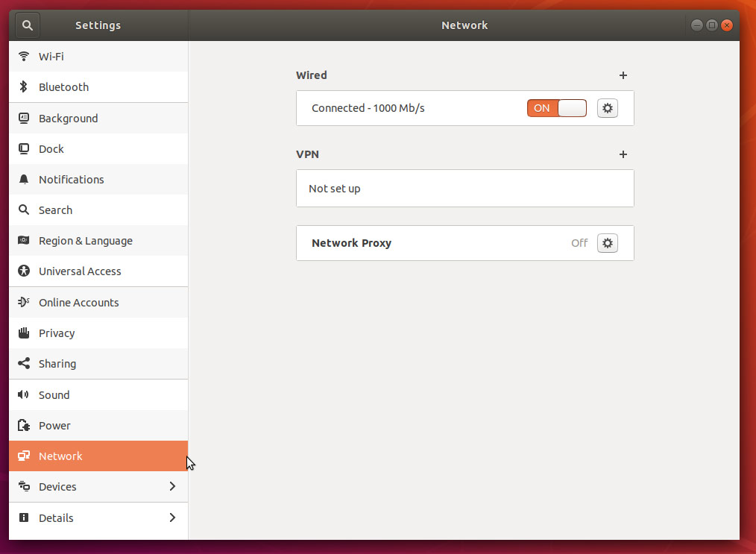Image resolution: width=756 pixels, height=554 pixels.
Task: Click the 'Wired' section heading
Action: [x=312, y=75]
